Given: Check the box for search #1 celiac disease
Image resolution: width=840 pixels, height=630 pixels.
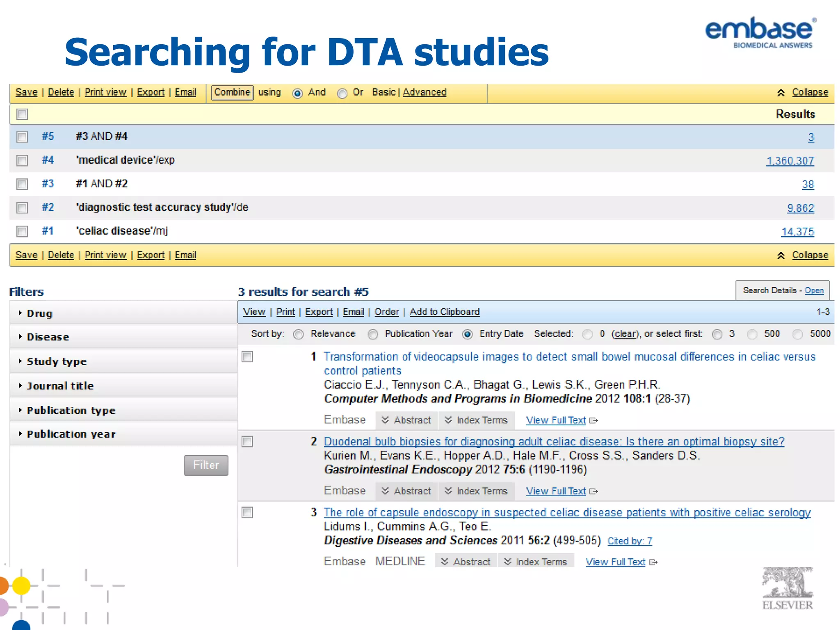Looking at the screenshot, I should (x=22, y=232).
